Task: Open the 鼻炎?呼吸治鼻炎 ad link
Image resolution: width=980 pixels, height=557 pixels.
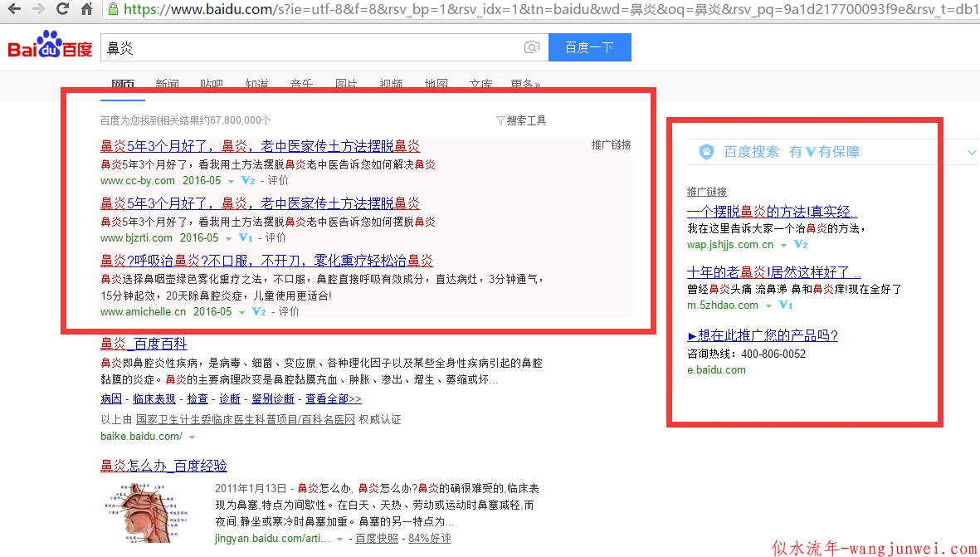Action: point(267,261)
